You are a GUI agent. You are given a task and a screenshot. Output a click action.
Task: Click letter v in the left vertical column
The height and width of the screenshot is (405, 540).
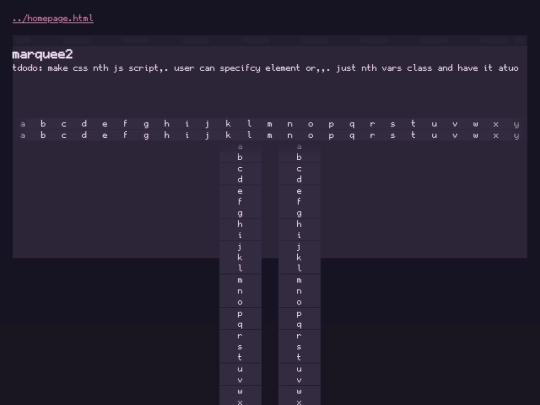[240, 380]
